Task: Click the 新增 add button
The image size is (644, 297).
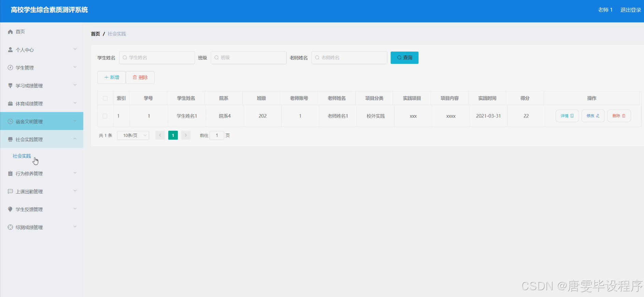Action: [x=112, y=77]
